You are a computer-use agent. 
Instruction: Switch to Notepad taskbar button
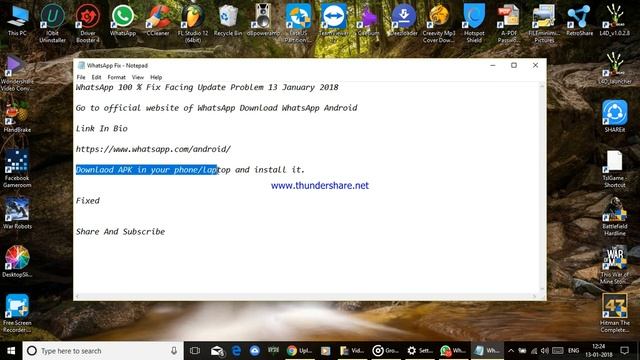pos(487,351)
